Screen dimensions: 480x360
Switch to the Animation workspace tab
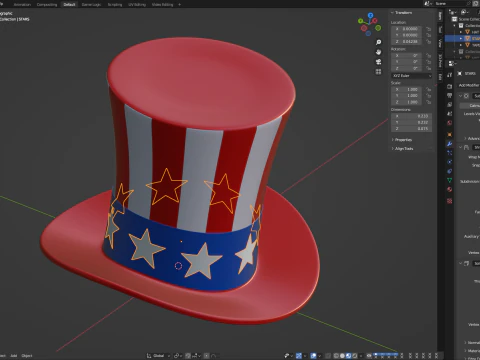click(x=22, y=5)
